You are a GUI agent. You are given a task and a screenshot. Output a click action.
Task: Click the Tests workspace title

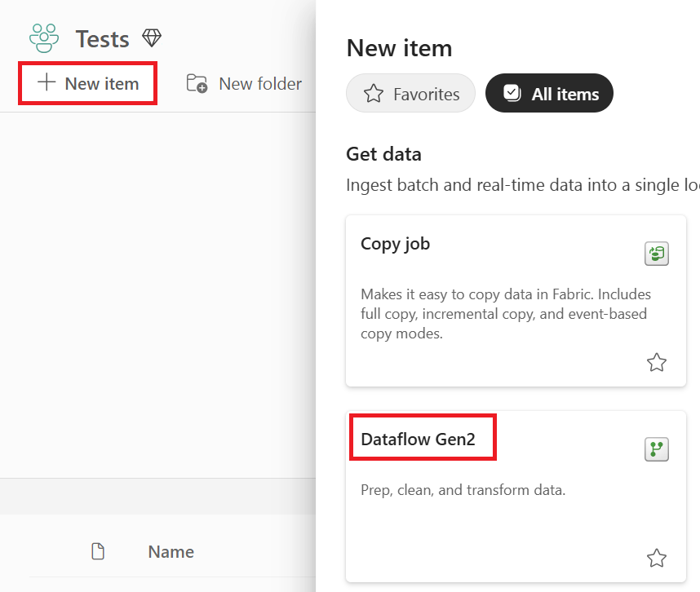(103, 38)
